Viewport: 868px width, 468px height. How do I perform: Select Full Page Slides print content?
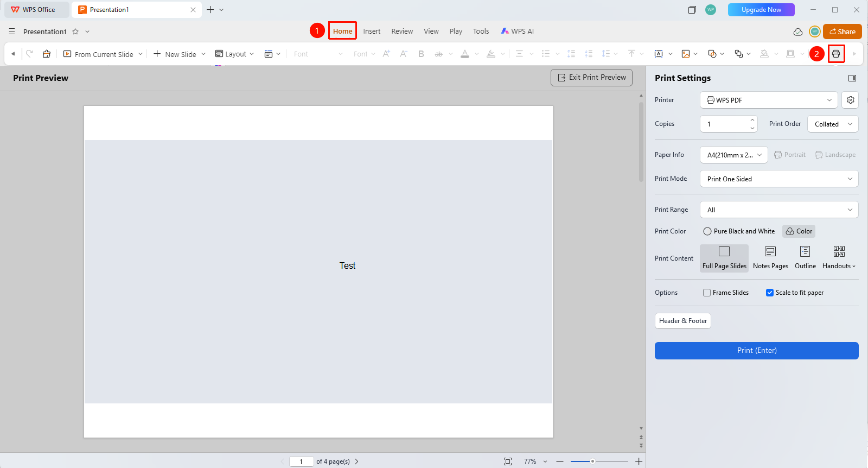click(724, 258)
